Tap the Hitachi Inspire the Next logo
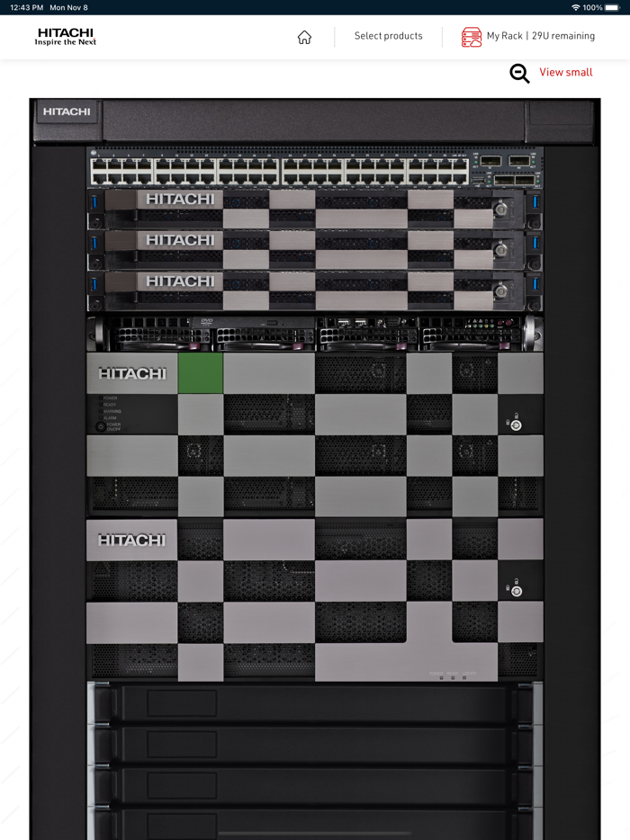The height and width of the screenshot is (840, 630). click(66, 37)
